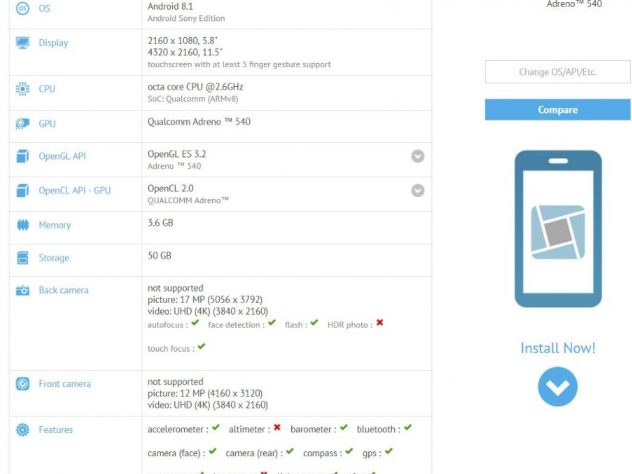The height and width of the screenshot is (474, 632).
Task: Click the Front camera icon
Action: click(22, 384)
